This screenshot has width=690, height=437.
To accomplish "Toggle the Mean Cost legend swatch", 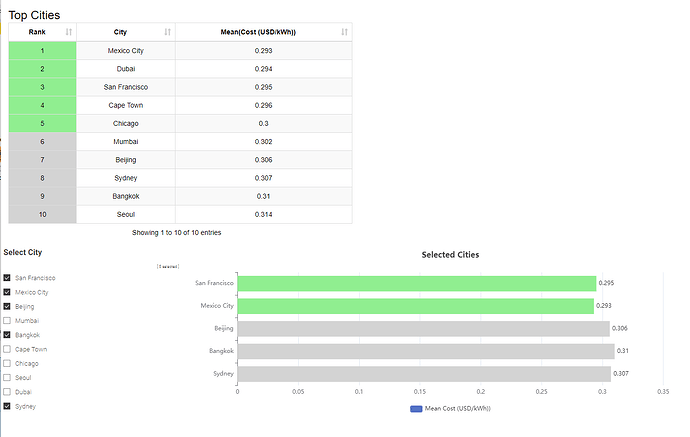I will (416, 409).
